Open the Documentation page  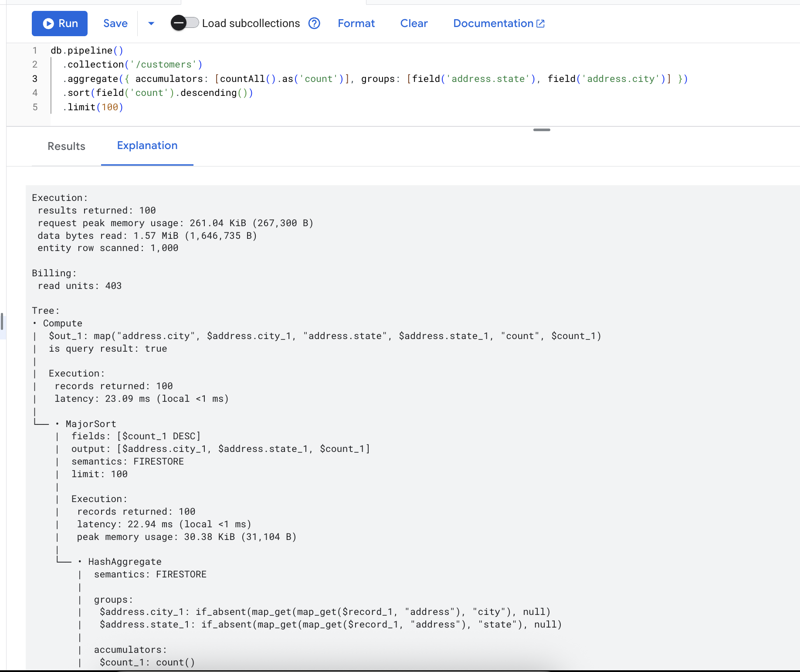tap(493, 24)
